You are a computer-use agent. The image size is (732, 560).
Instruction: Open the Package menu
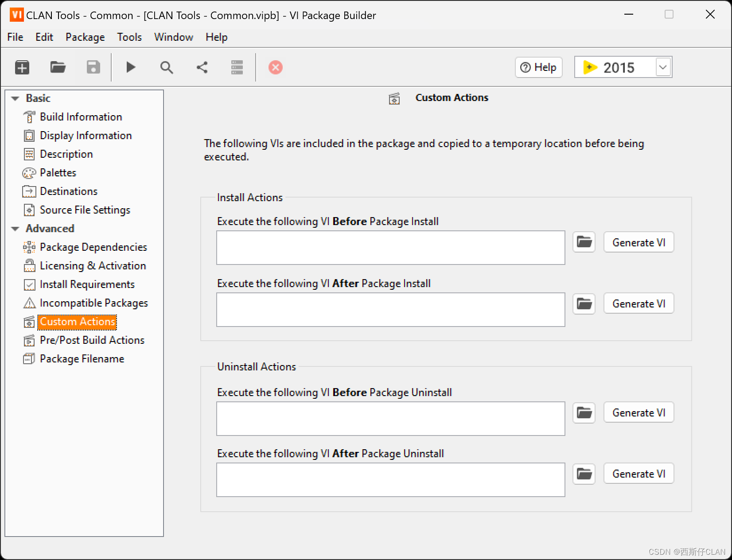(85, 37)
